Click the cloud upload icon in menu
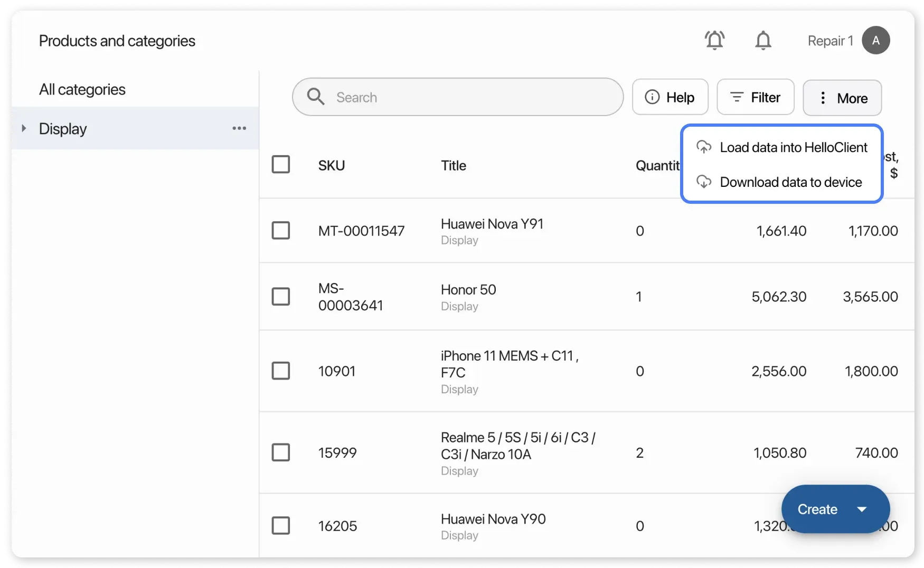Image resolution: width=924 pixels, height=568 pixels. click(704, 147)
